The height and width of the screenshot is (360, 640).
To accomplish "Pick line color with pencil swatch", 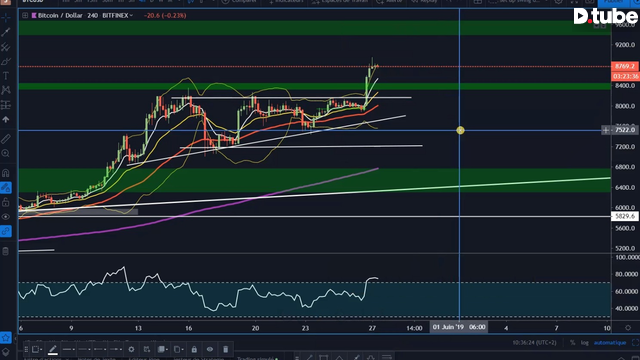I will click(x=53, y=350).
